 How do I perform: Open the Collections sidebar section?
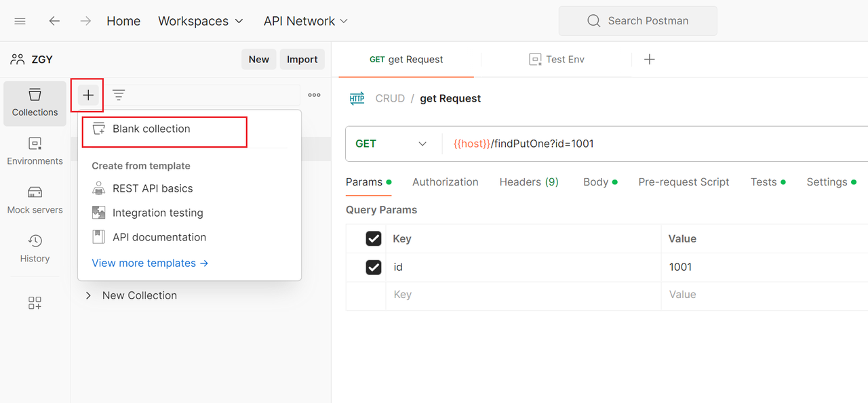tap(35, 104)
